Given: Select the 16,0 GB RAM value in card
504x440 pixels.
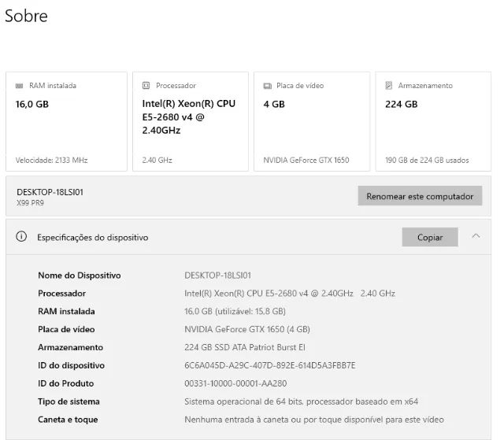Looking at the screenshot, I should coord(32,104).
